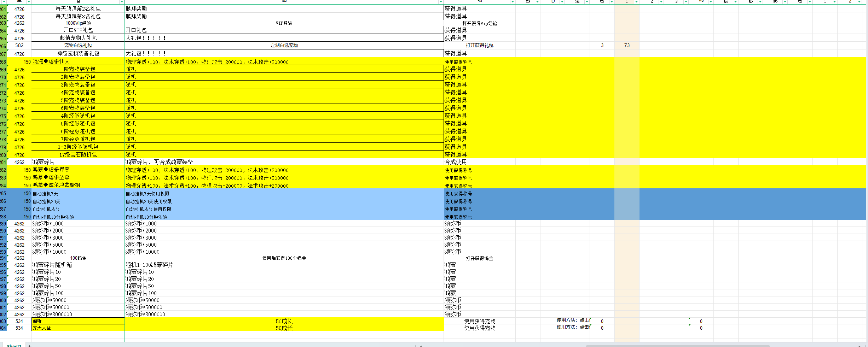Open the filter dropdown for the 名 column
868x347 pixels.
(x=121, y=2)
